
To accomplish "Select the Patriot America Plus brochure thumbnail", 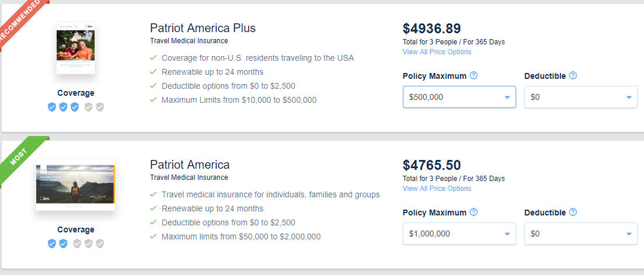I will [75, 48].
